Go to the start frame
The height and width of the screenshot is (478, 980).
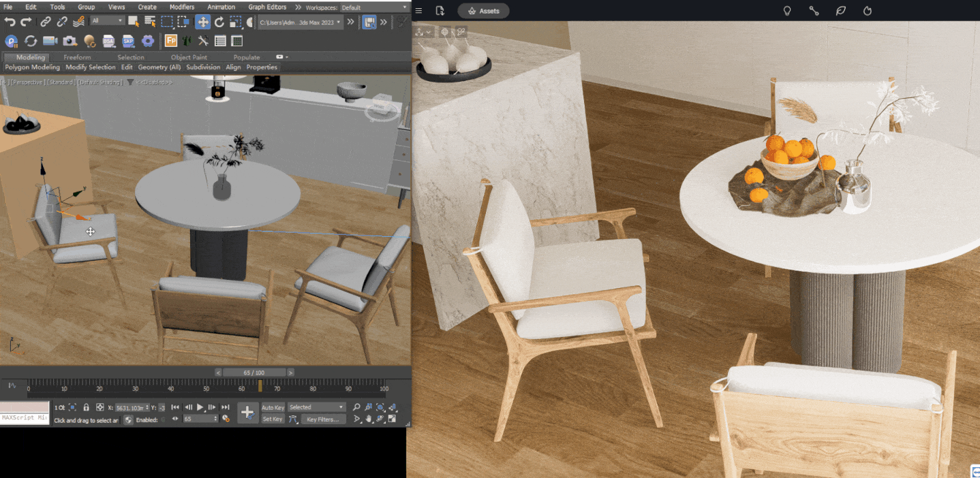(175, 407)
